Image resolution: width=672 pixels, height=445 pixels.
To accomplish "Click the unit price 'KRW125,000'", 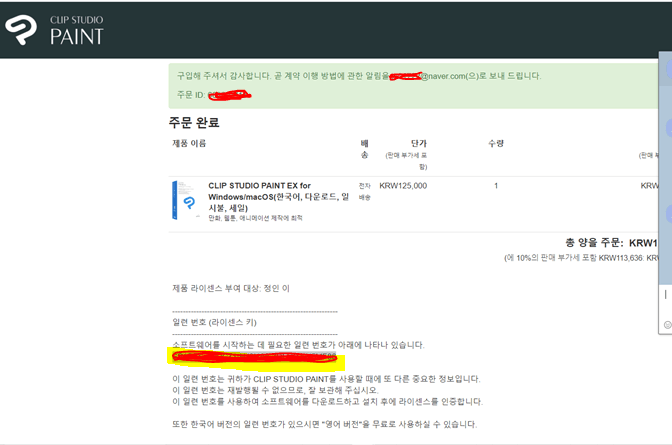I will (403, 186).
